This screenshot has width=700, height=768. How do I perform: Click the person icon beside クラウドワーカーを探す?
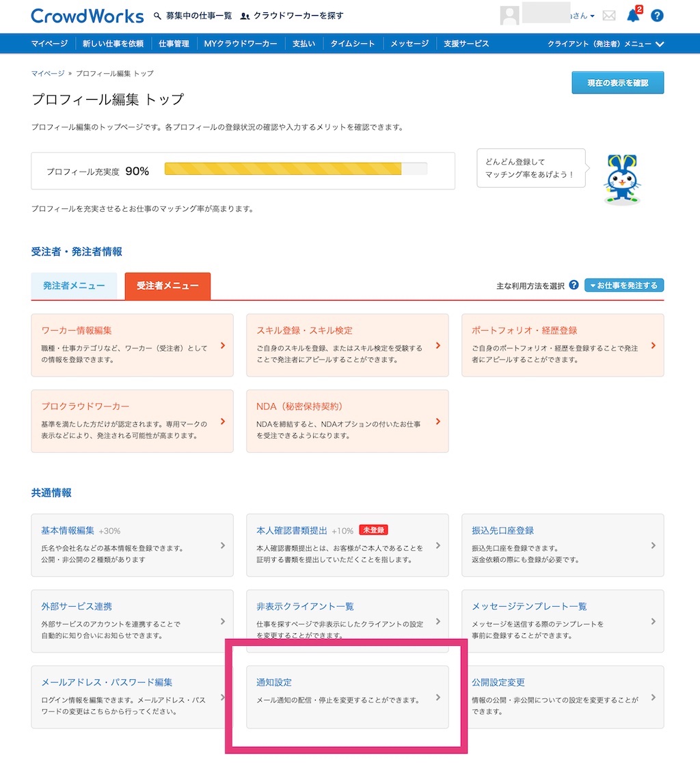pyautogui.click(x=245, y=15)
